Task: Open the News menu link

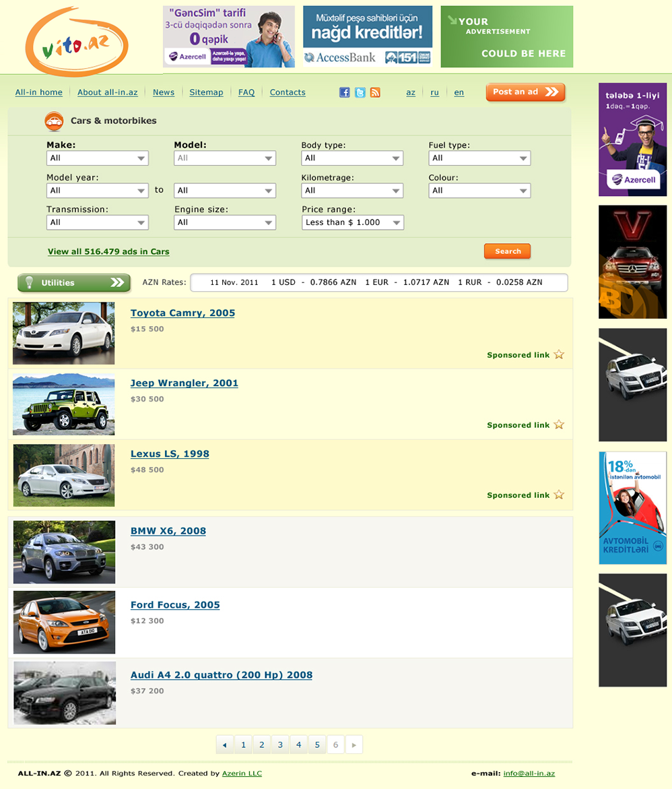Action: pos(164,92)
